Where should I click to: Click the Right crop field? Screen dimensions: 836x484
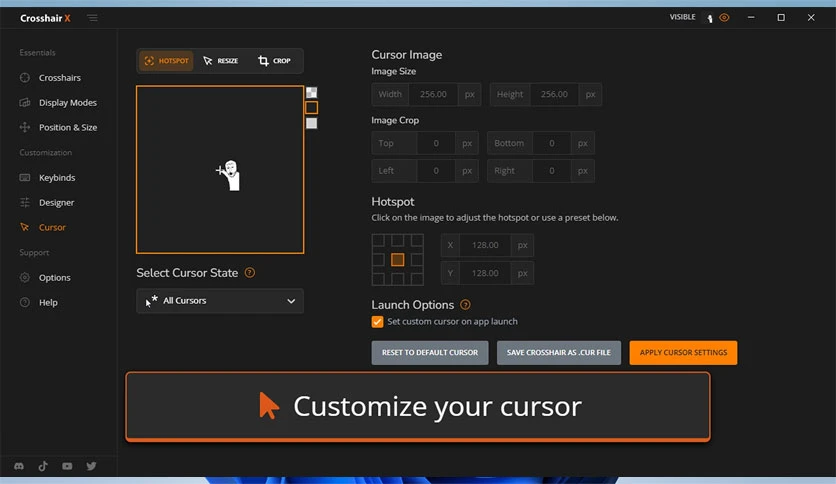point(551,171)
